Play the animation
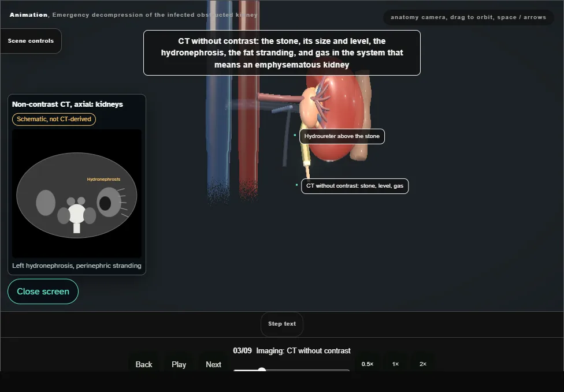The width and height of the screenshot is (564, 392). pos(179,364)
